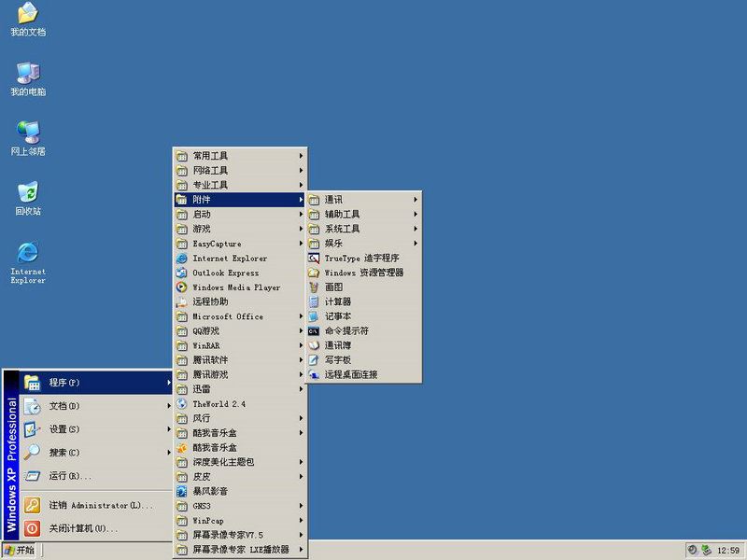Screen dimensions: 747x560
Task: Click green network tray icon
Action: point(706,550)
